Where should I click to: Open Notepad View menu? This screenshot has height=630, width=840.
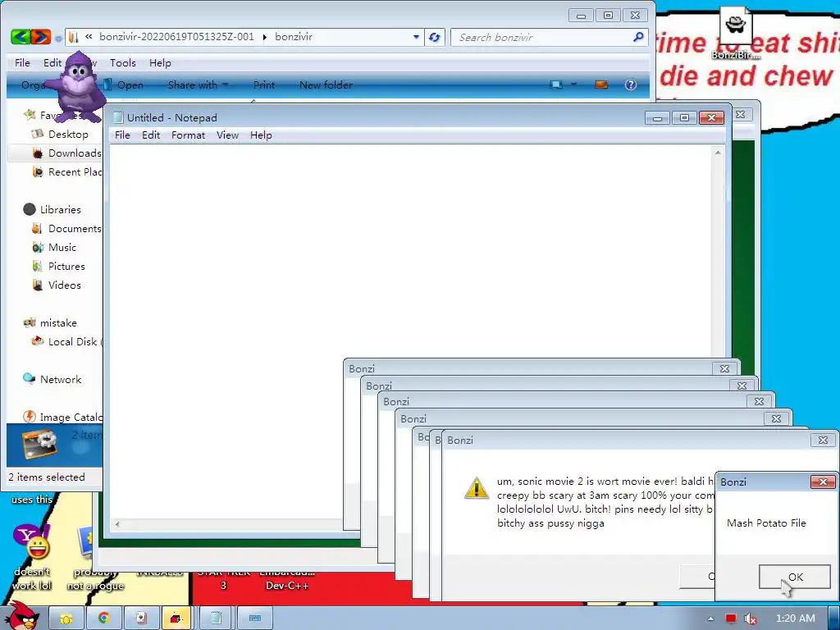pyautogui.click(x=227, y=135)
